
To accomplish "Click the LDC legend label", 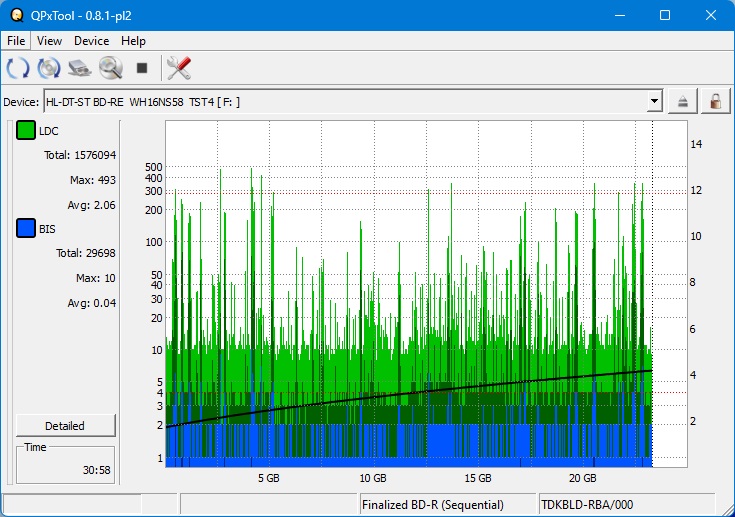I will (x=49, y=131).
